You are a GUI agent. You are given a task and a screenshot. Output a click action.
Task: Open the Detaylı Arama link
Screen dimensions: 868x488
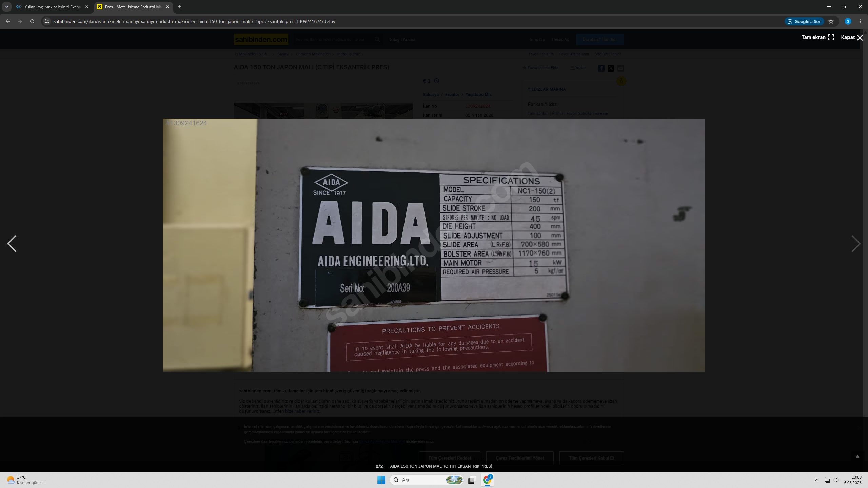tap(402, 40)
